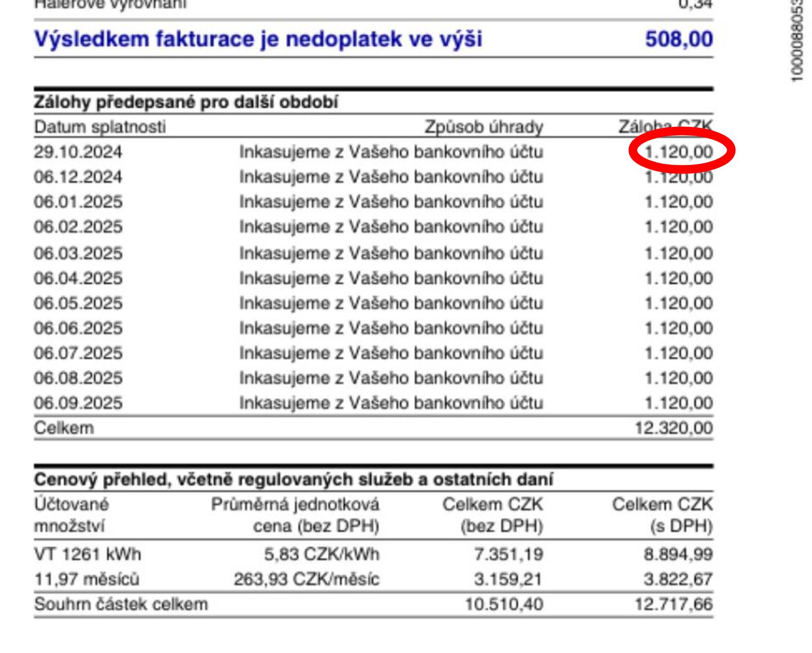Screen dimensions: 812x653
Task: Click the 'Celkem' total row label
Action: (64, 428)
